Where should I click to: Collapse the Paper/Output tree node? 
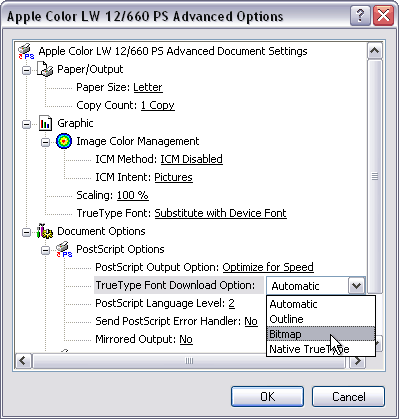point(27,70)
